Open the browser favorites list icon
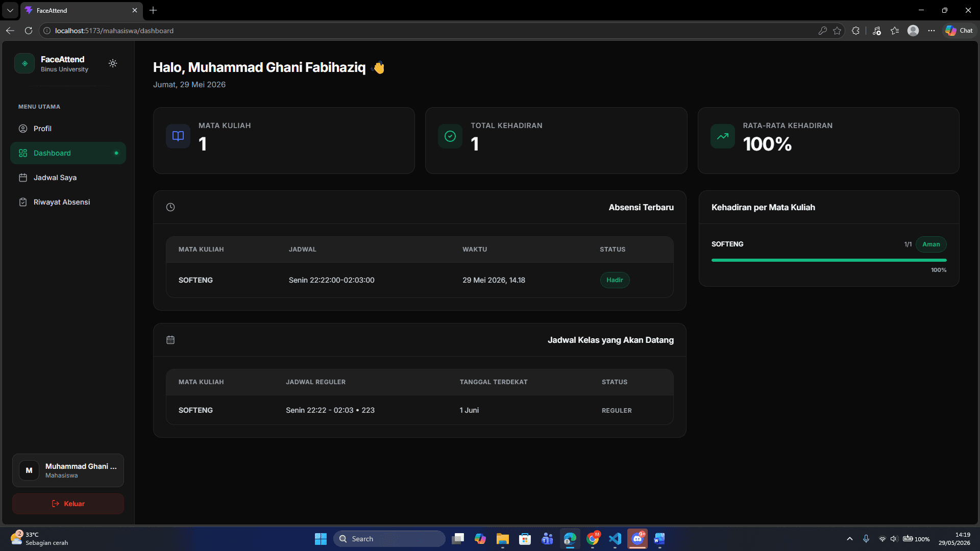 pos(895,31)
